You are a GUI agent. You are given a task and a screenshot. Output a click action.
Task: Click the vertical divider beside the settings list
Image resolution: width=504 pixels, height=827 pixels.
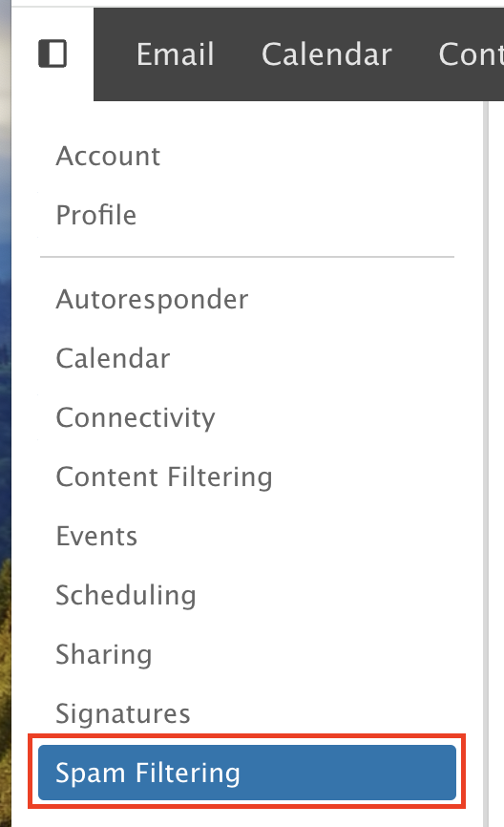point(486,464)
